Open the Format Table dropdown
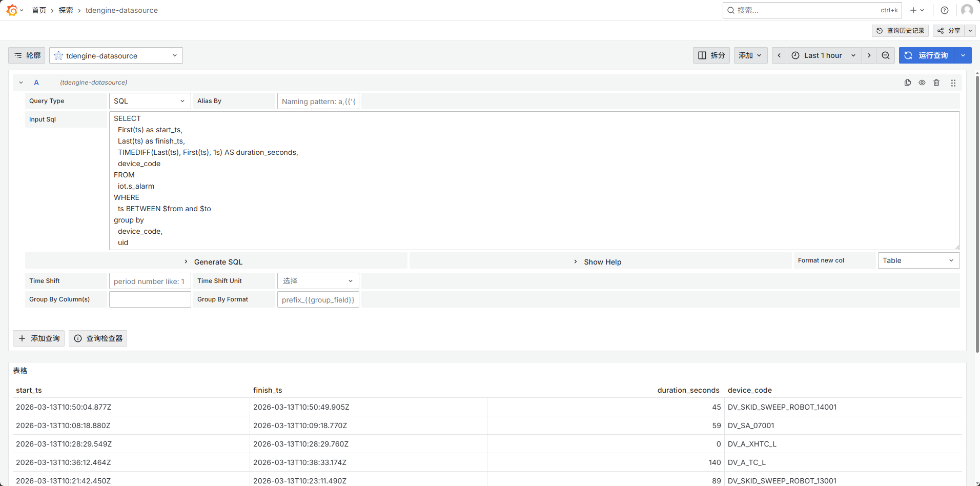Viewport: 980px width, 486px height. (x=918, y=260)
